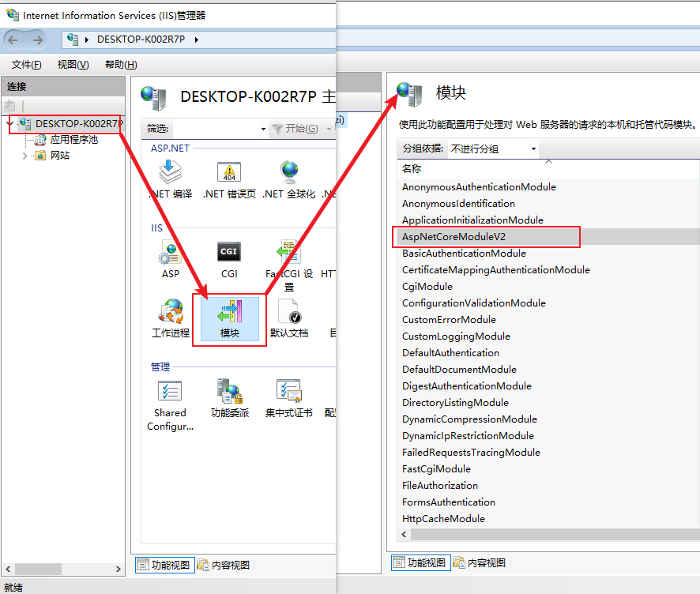
Task: Select CustomErrorModule in the list
Action: point(449,320)
